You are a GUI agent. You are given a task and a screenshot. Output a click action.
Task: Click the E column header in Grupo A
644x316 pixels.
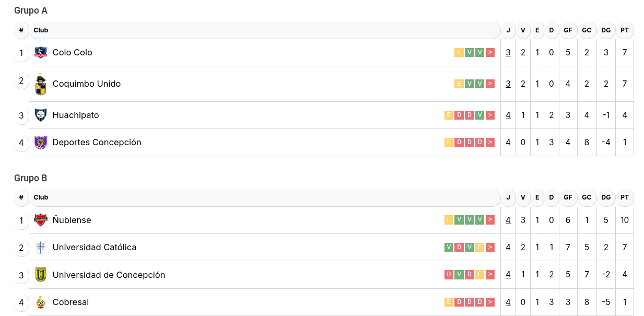[x=537, y=30]
